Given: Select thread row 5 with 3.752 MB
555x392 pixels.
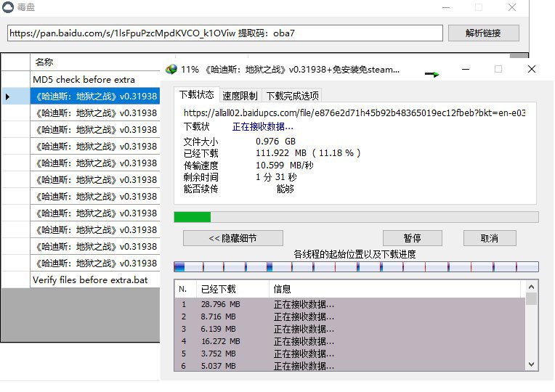Looking at the screenshot, I should point(349,354).
